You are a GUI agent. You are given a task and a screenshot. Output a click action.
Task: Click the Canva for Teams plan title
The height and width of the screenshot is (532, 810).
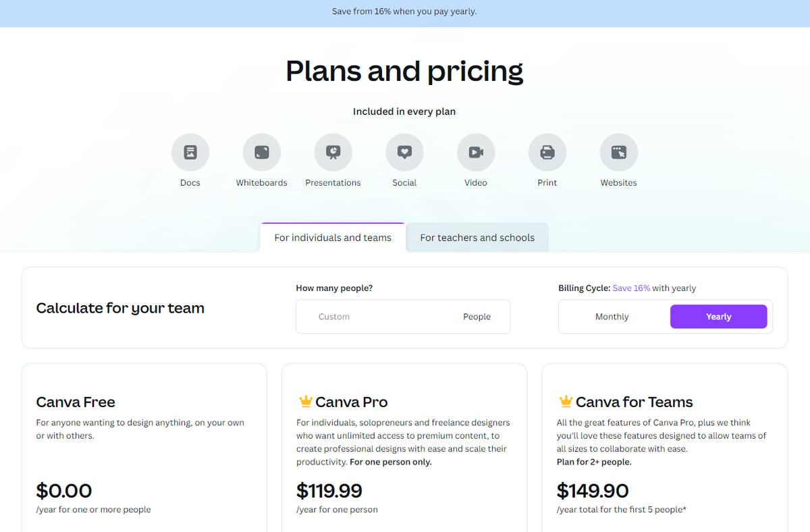(634, 402)
